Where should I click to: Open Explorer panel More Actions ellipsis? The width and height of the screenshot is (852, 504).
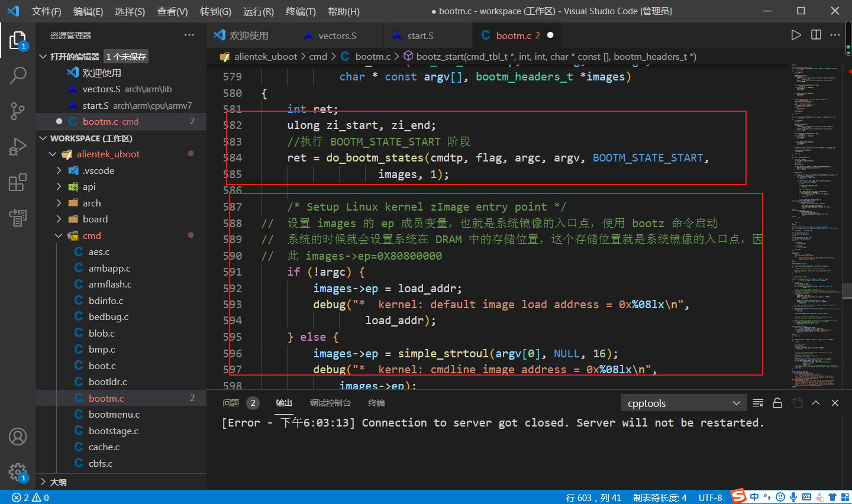[189, 35]
